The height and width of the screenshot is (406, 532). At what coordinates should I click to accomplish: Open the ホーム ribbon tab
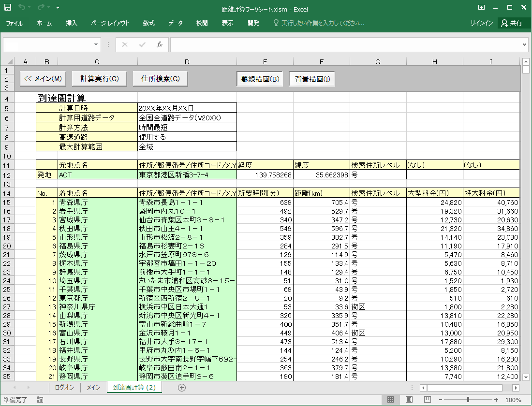point(44,23)
